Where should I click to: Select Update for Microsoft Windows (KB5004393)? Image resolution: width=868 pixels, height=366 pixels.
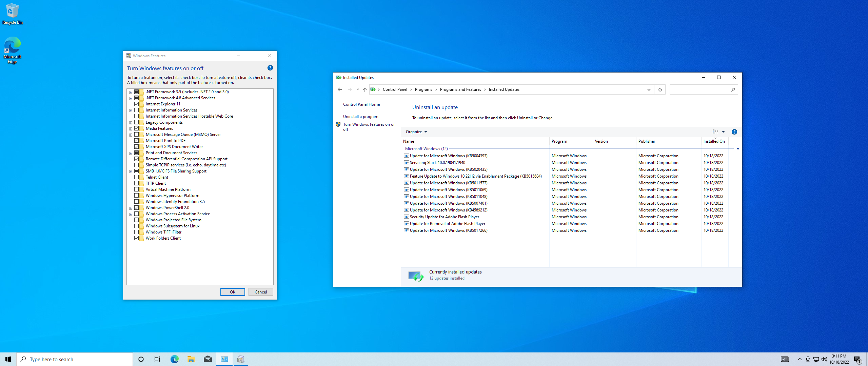pyautogui.click(x=449, y=156)
